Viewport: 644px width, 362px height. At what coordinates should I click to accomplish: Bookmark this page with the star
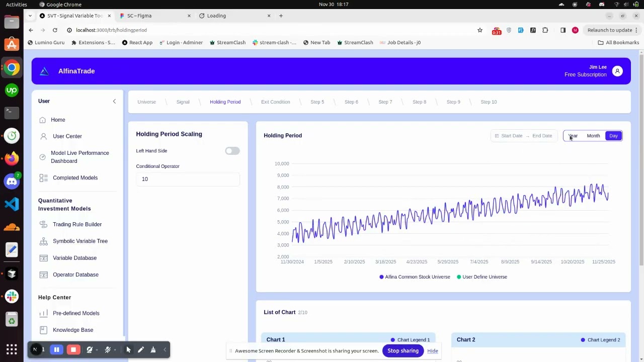click(x=480, y=30)
